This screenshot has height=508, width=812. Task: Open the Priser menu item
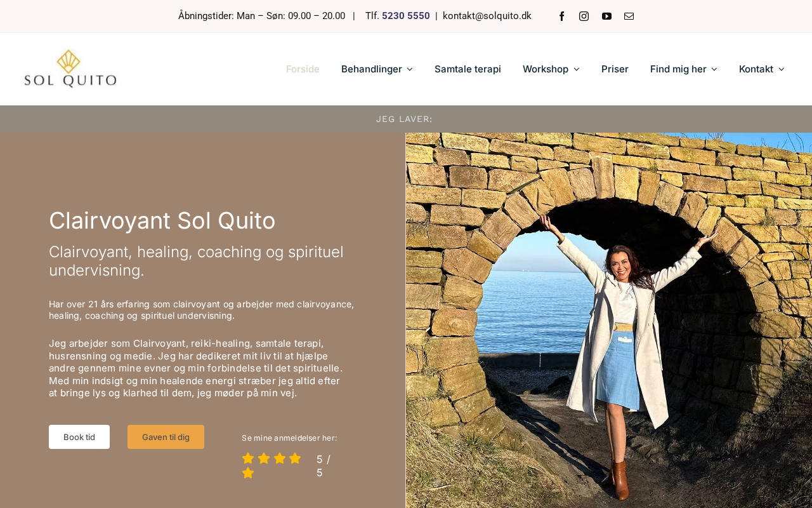(615, 69)
